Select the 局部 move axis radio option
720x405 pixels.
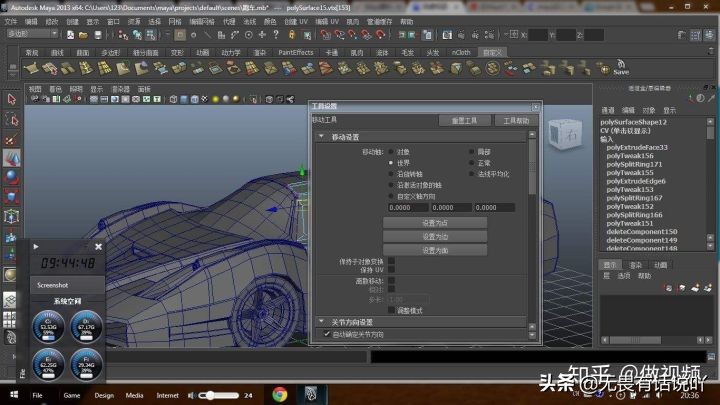[x=471, y=152]
